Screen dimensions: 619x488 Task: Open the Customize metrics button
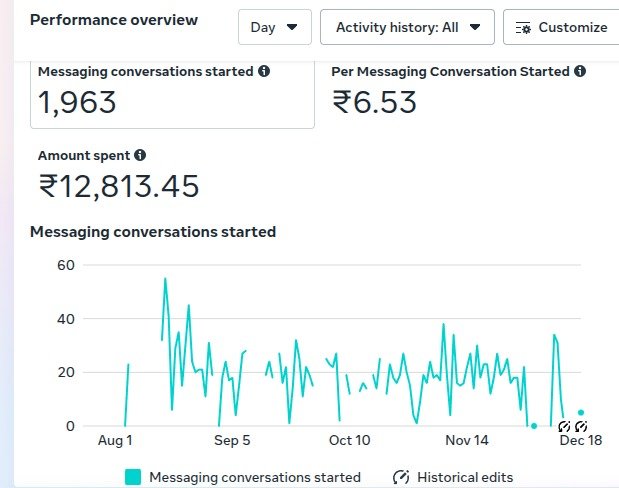click(x=561, y=27)
